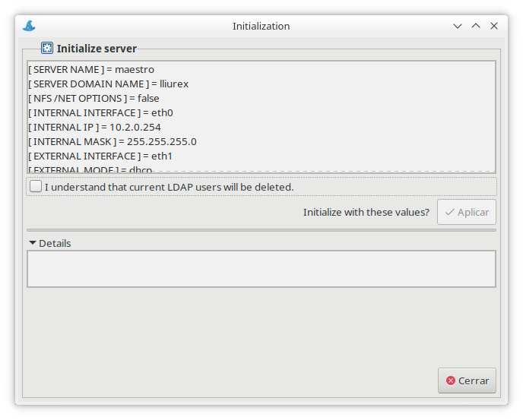The height and width of the screenshot is (420, 523).
Task: Click the Details expander label text
Action: [x=55, y=243]
